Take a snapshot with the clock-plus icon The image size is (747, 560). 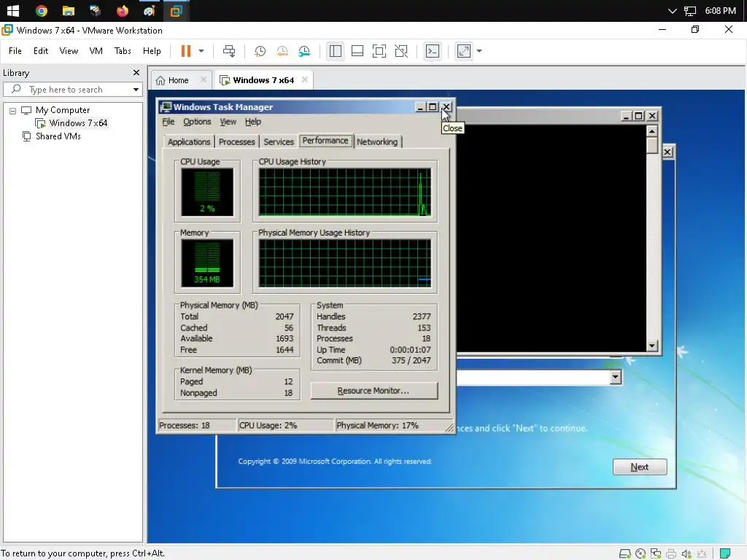point(260,51)
